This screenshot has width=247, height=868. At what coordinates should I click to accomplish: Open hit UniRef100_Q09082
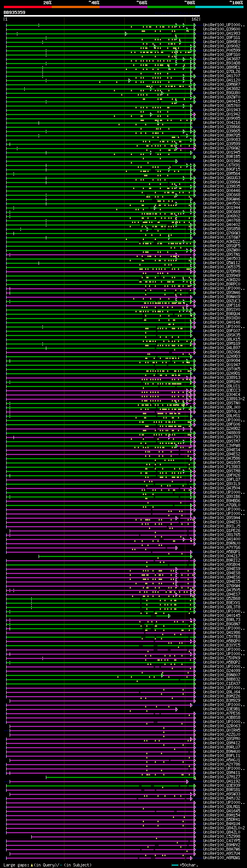click(222, 46)
